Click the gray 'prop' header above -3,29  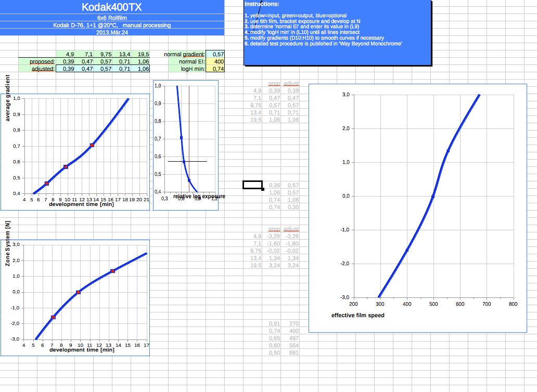tap(272, 229)
